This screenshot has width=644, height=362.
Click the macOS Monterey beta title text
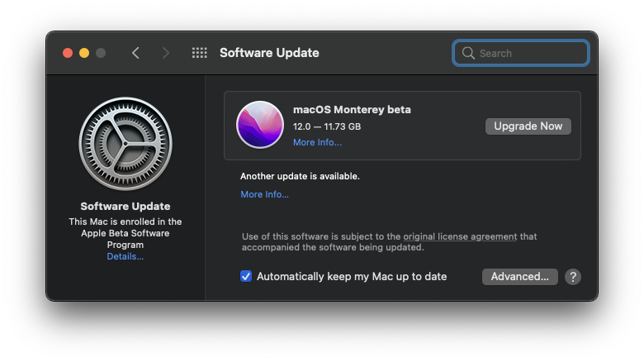click(352, 110)
